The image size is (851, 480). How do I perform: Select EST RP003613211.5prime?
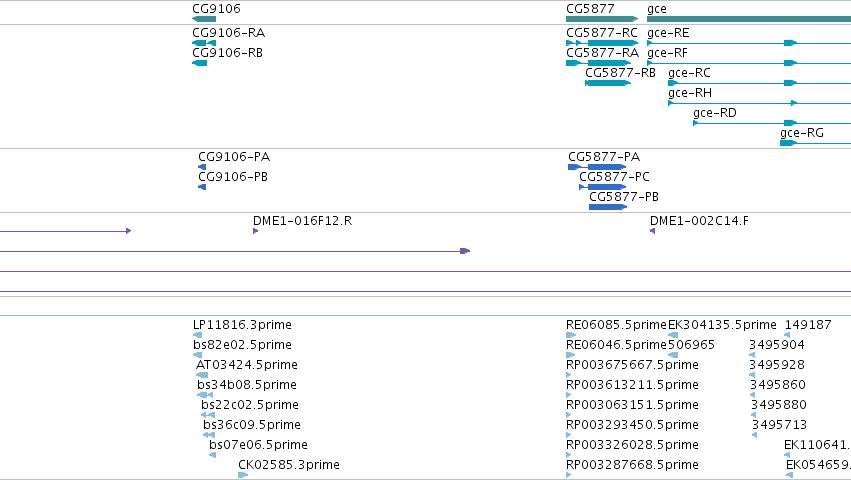632,385
